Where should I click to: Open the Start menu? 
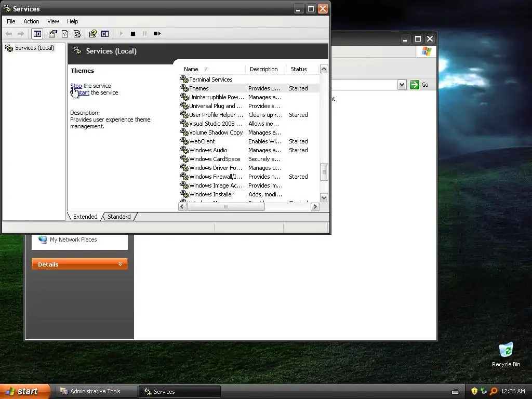(x=25, y=391)
